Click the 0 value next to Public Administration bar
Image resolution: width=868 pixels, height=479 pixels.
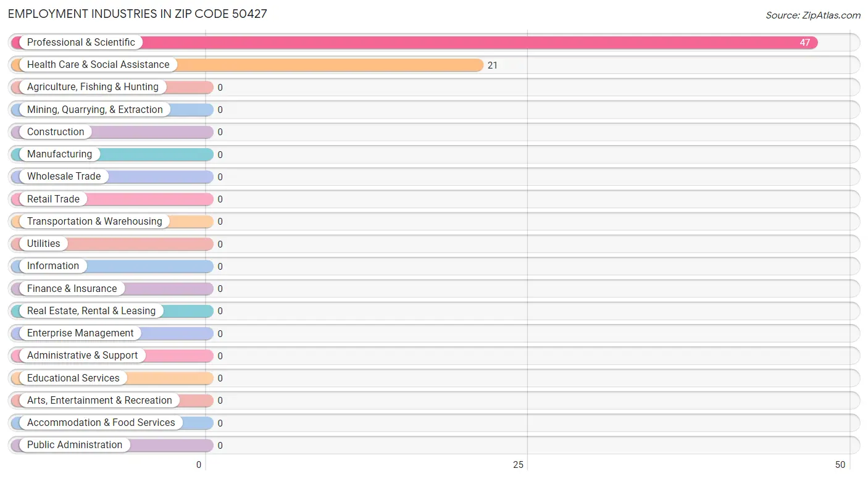[x=220, y=445]
